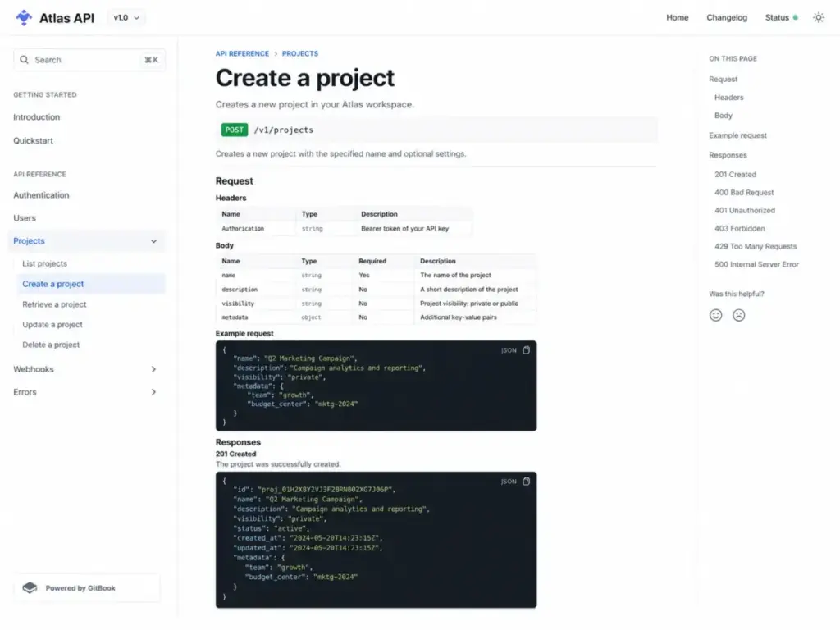Viewport: 840px width, 630px height.
Task: Open List projects page
Action: tap(44, 263)
